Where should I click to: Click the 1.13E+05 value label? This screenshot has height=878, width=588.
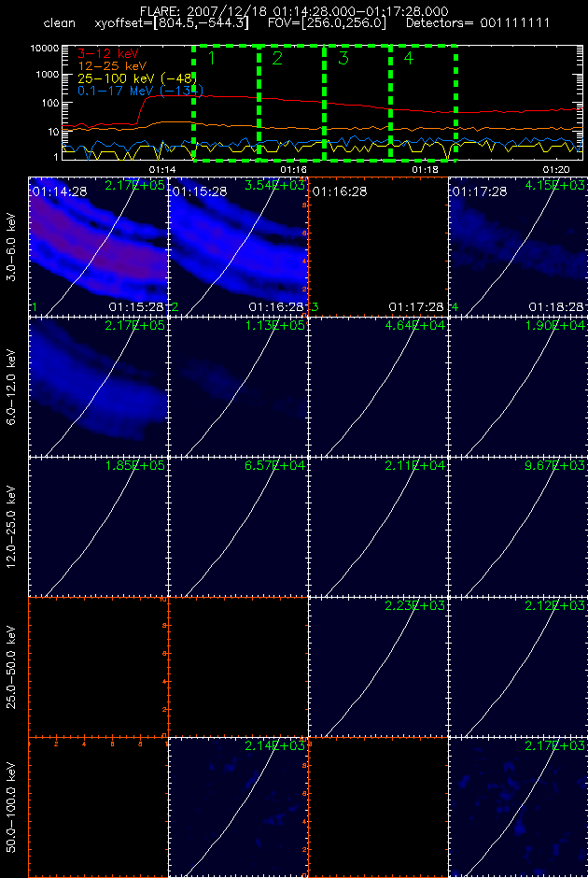(274, 325)
